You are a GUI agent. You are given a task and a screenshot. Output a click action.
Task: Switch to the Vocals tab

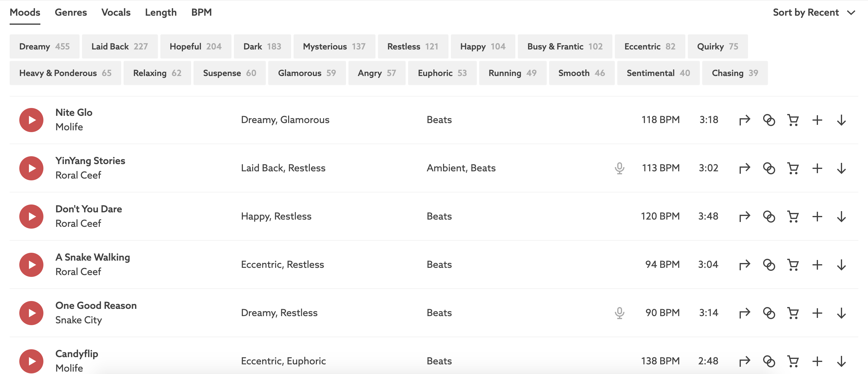tap(116, 12)
